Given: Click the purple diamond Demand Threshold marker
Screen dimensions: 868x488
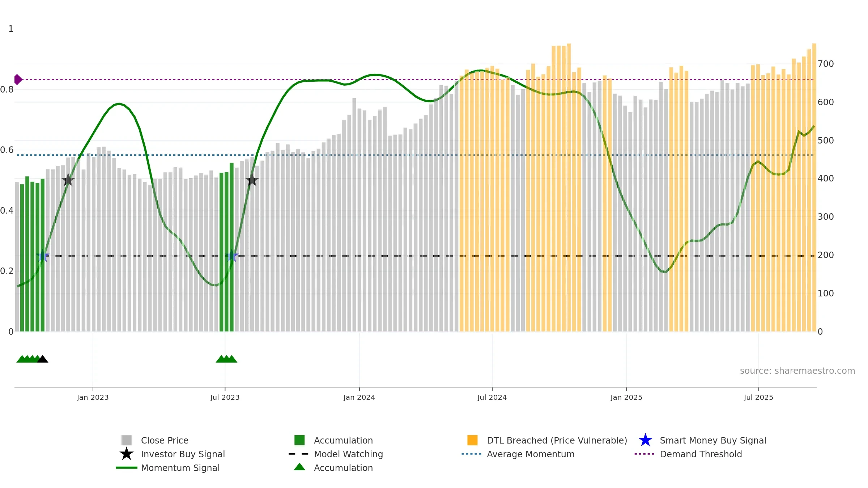Looking at the screenshot, I should pyautogui.click(x=17, y=80).
